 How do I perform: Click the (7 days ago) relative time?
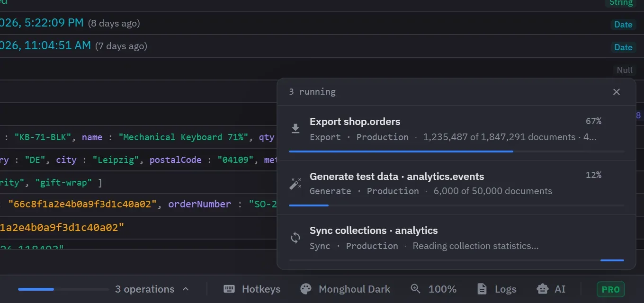121,46
